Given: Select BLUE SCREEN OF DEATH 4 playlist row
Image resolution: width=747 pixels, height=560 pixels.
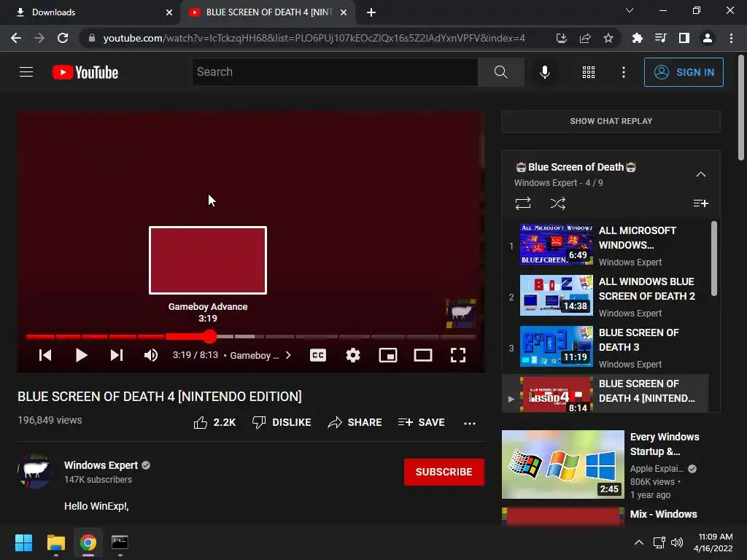Looking at the screenshot, I should (606, 393).
